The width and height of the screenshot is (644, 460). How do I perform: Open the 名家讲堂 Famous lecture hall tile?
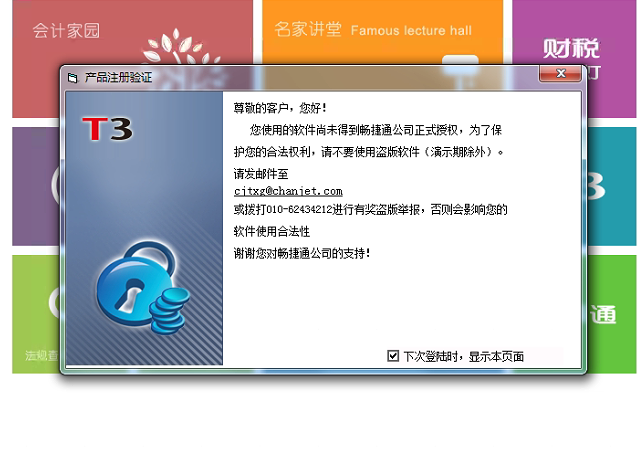pos(382,32)
